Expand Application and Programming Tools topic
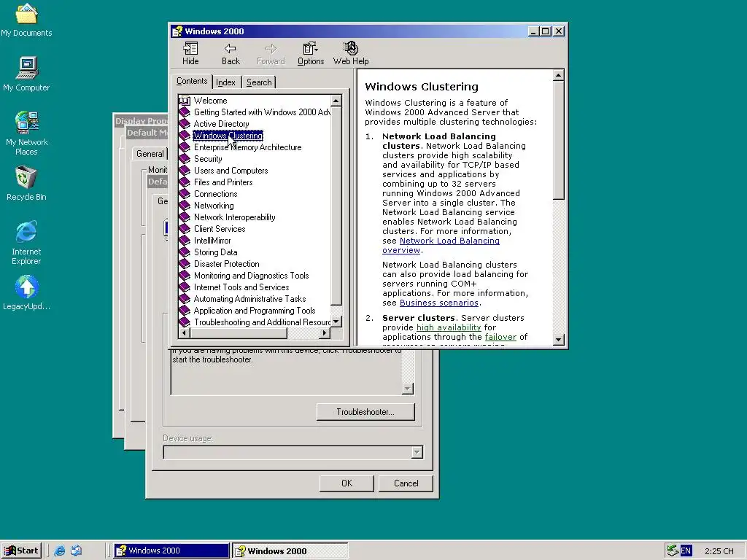Viewport: 747px width, 560px height. coord(255,311)
